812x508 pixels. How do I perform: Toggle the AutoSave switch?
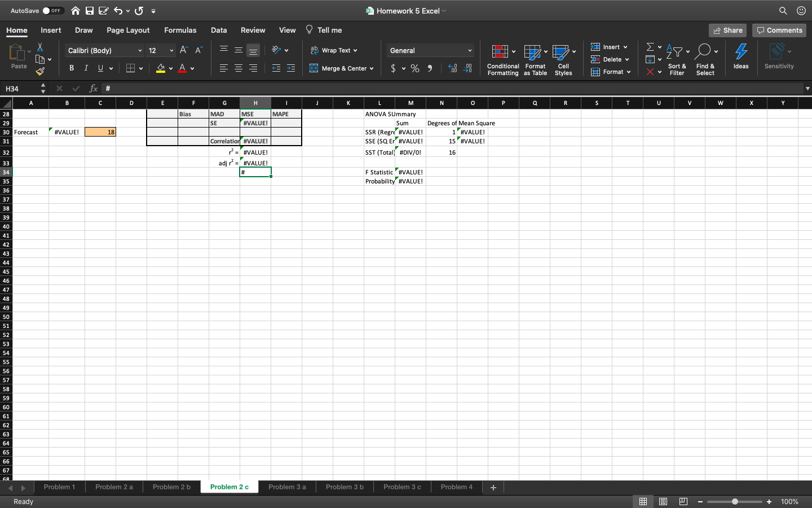tap(53, 11)
